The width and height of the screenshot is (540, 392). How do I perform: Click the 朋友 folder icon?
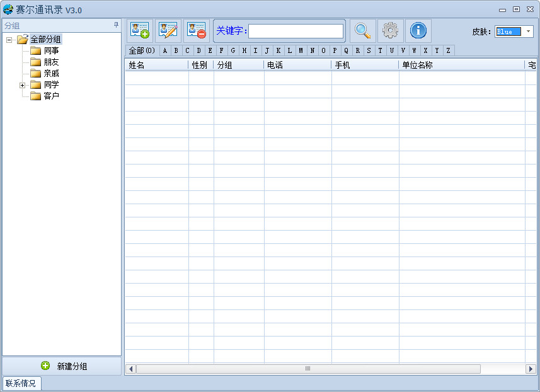pyautogui.click(x=35, y=62)
